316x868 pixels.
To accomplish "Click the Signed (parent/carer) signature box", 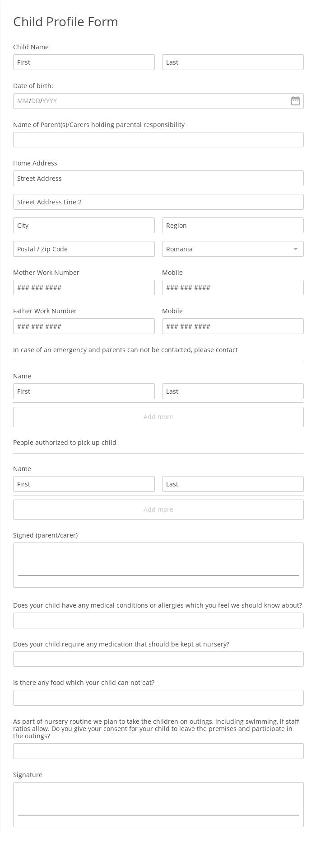I will click(x=158, y=565).
